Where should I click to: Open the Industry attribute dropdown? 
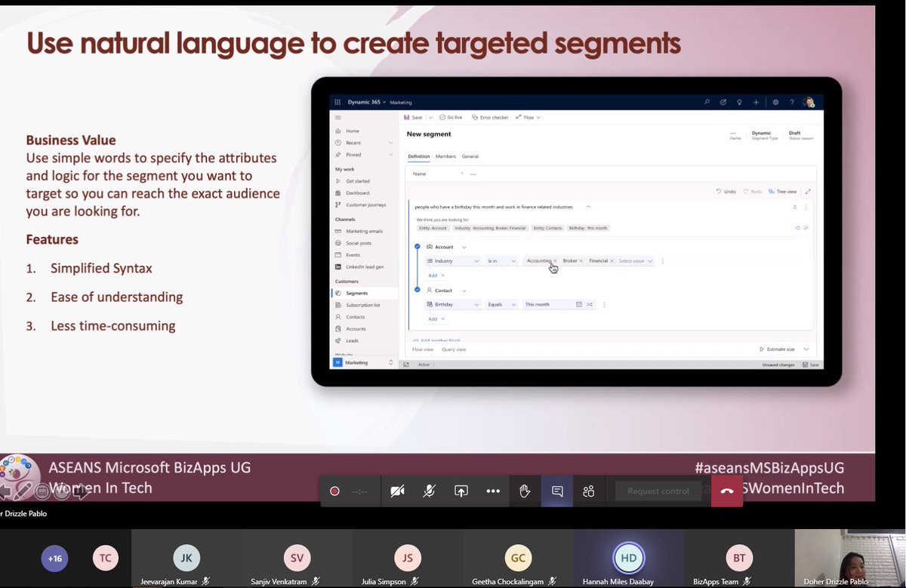pyautogui.click(x=453, y=261)
